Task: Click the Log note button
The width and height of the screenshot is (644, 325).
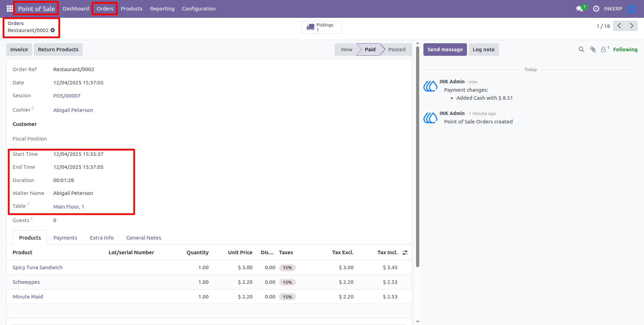Action: click(484, 50)
